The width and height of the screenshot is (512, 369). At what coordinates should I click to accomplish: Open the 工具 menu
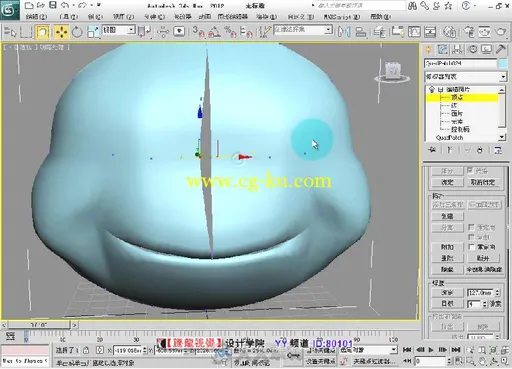coord(68,16)
